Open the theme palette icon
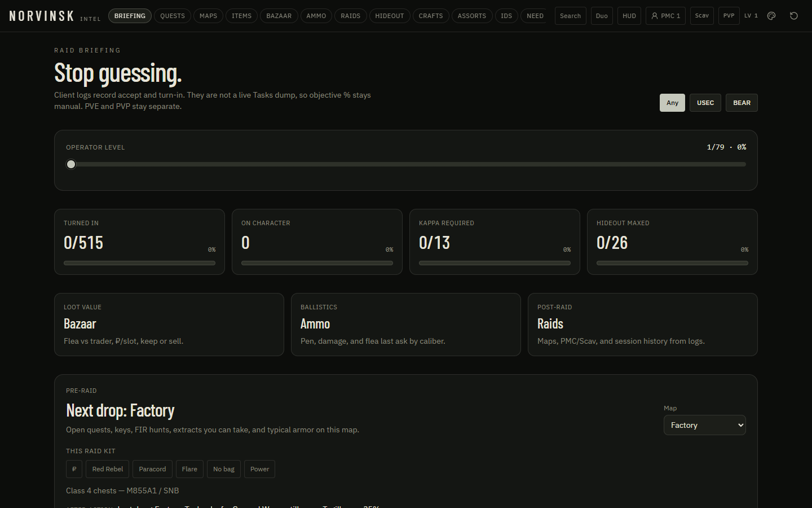Screen dimensions: 812x508 pyautogui.click(x=771, y=16)
